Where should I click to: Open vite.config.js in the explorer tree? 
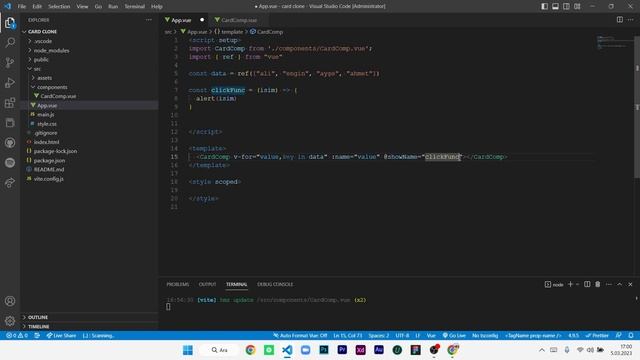click(49, 178)
